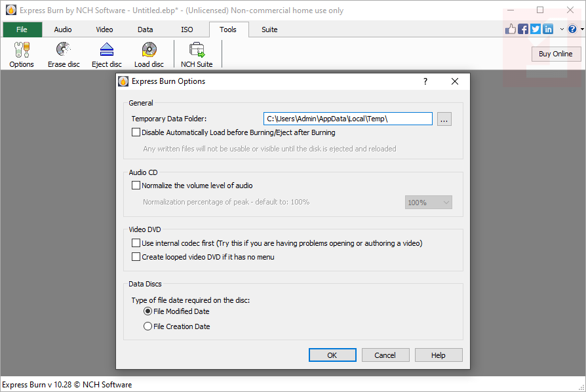The height and width of the screenshot is (392, 586).
Task: Switch to the ISO tab
Action: [187, 29]
